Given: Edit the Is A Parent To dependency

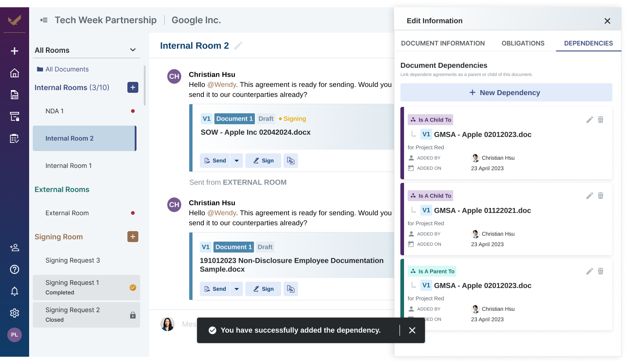Looking at the screenshot, I should (590, 271).
